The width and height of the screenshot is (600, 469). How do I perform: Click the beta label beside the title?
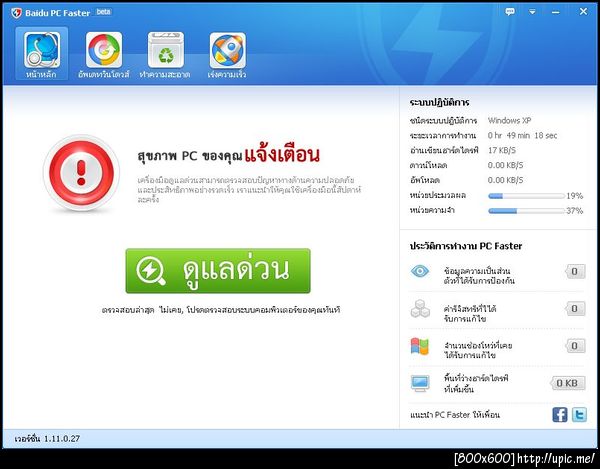(x=103, y=12)
